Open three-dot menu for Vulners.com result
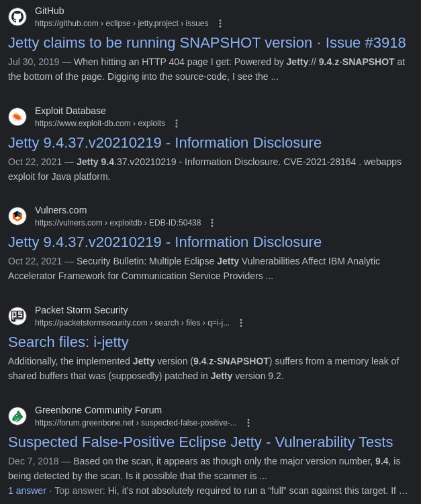421x504 pixels. (212, 223)
